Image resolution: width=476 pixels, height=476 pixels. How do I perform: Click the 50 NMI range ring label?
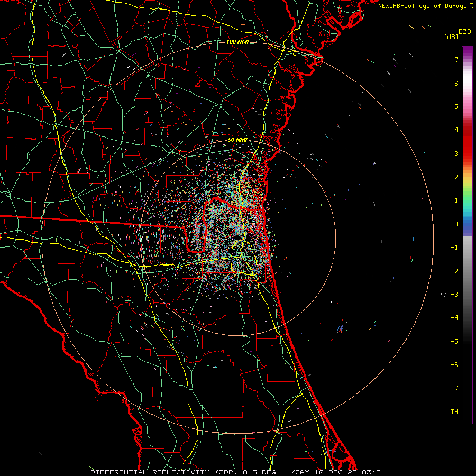(x=237, y=140)
